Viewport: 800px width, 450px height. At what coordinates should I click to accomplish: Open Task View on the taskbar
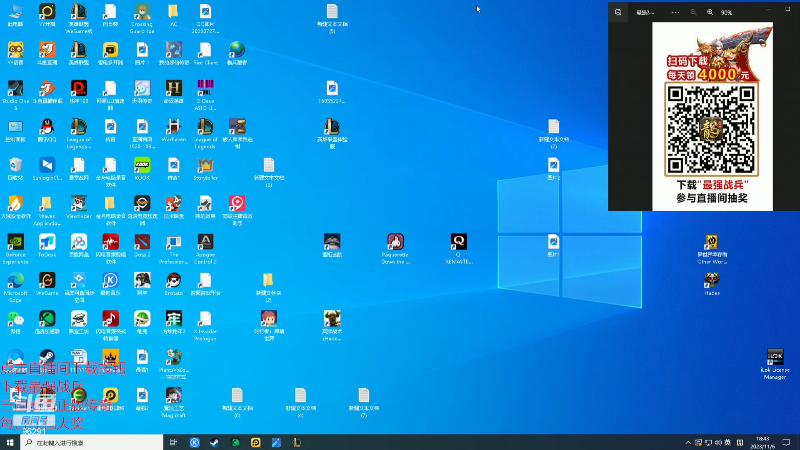coord(173,442)
